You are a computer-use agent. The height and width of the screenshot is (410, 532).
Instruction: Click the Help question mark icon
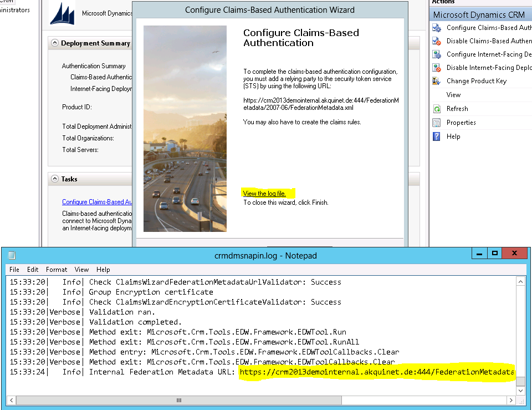tap(436, 136)
